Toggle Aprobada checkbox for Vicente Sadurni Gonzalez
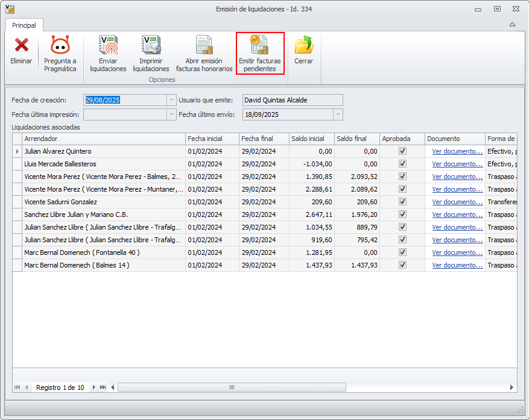This screenshot has height=420, width=529. tap(402, 202)
